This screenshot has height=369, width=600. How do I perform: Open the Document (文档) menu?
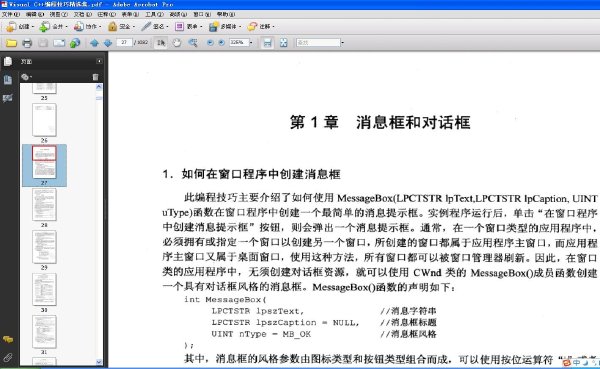[83, 14]
